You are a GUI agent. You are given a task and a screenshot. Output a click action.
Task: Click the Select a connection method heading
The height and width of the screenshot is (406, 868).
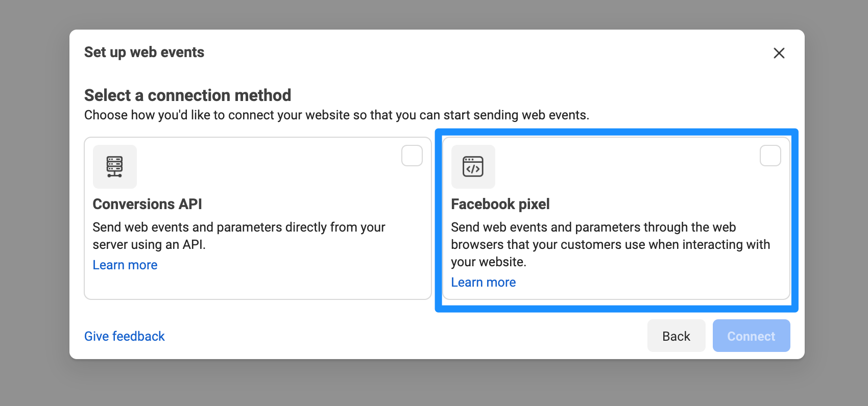188,95
